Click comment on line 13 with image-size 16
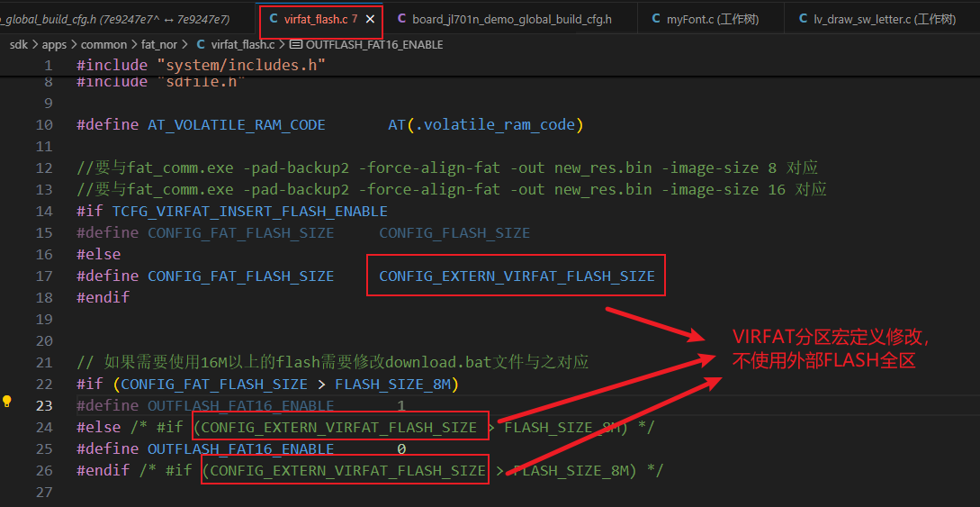980x507 pixels. (452, 189)
